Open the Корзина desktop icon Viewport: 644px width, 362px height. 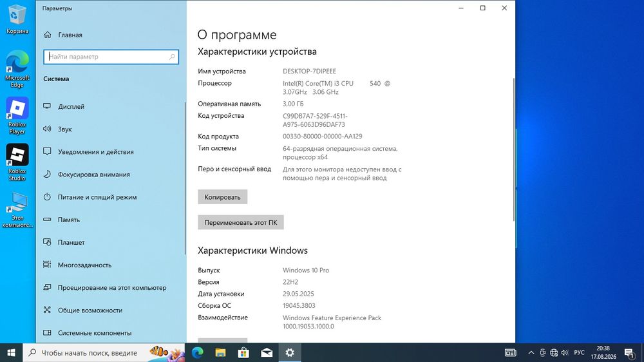(x=17, y=19)
